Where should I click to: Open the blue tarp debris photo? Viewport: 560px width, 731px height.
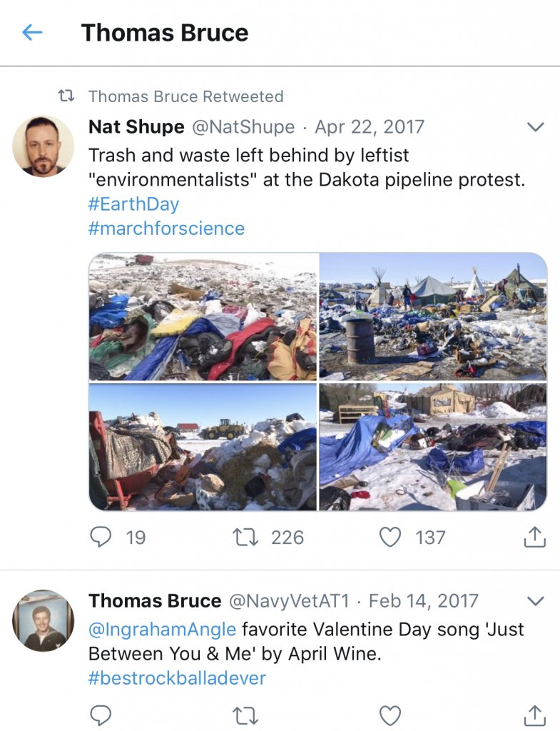(x=433, y=448)
